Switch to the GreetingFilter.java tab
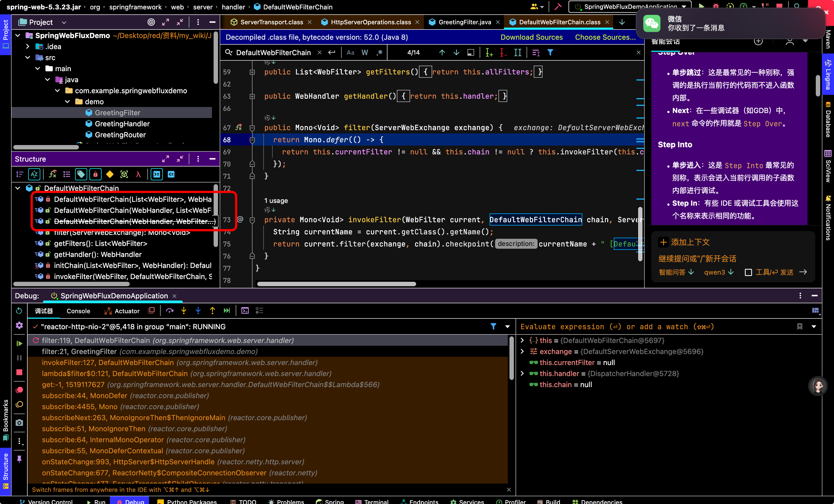Screen dimensions: 834x504 tap(464, 22)
